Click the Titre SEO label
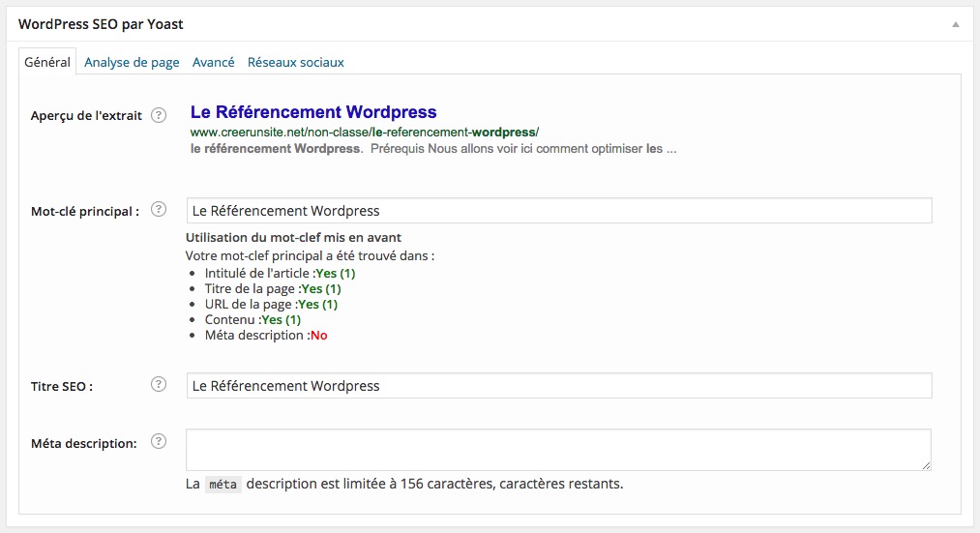This screenshot has height=533, width=980. [62, 386]
